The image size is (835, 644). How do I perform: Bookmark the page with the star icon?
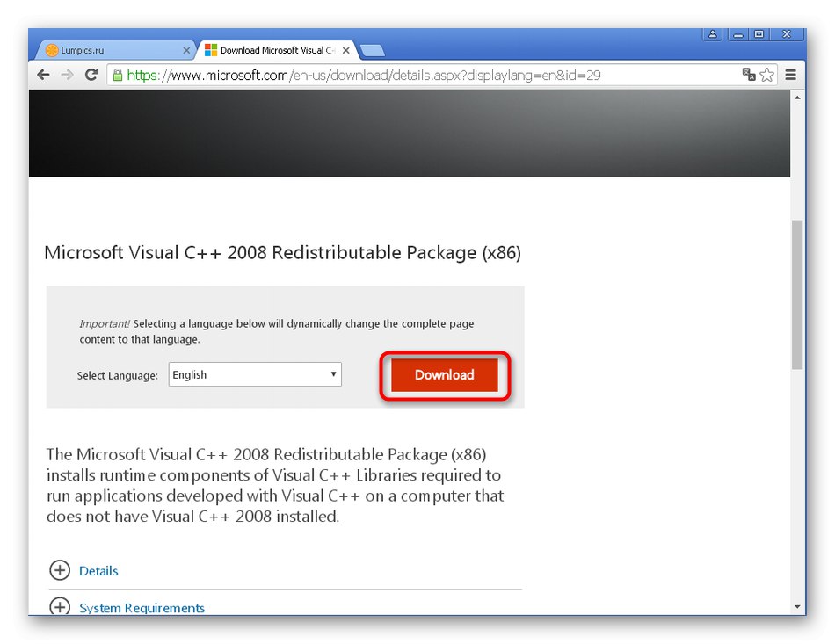[766, 75]
